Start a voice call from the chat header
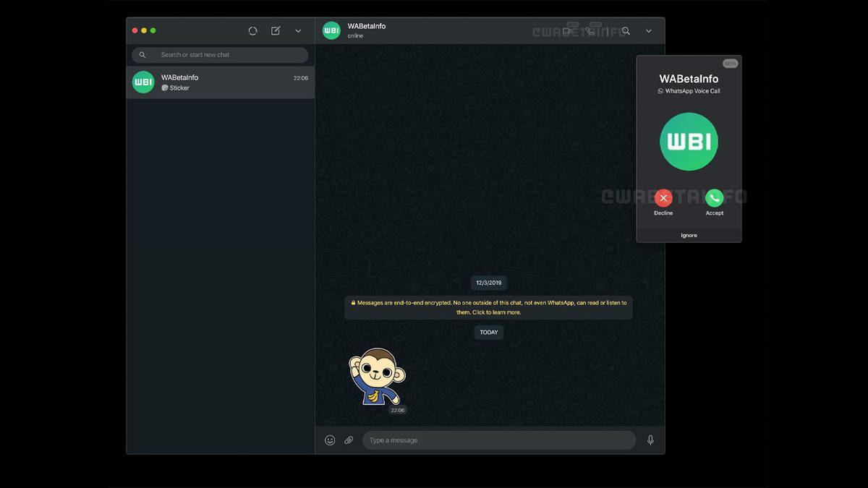Image resolution: width=868 pixels, height=488 pixels. point(590,30)
